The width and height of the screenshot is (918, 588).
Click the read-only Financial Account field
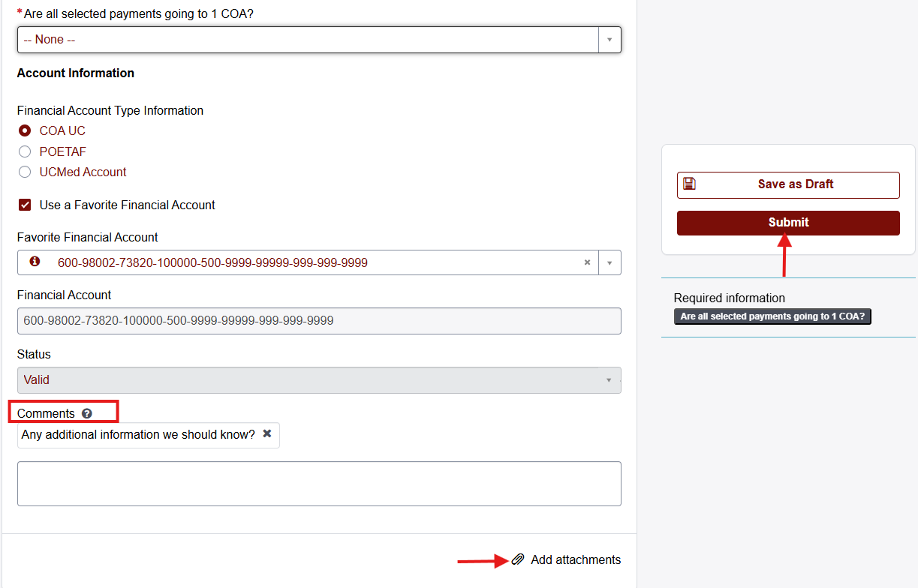click(x=319, y=321)
